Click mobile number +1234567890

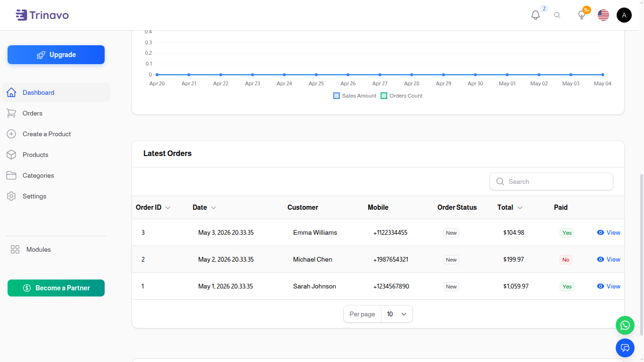click(391, 286)
